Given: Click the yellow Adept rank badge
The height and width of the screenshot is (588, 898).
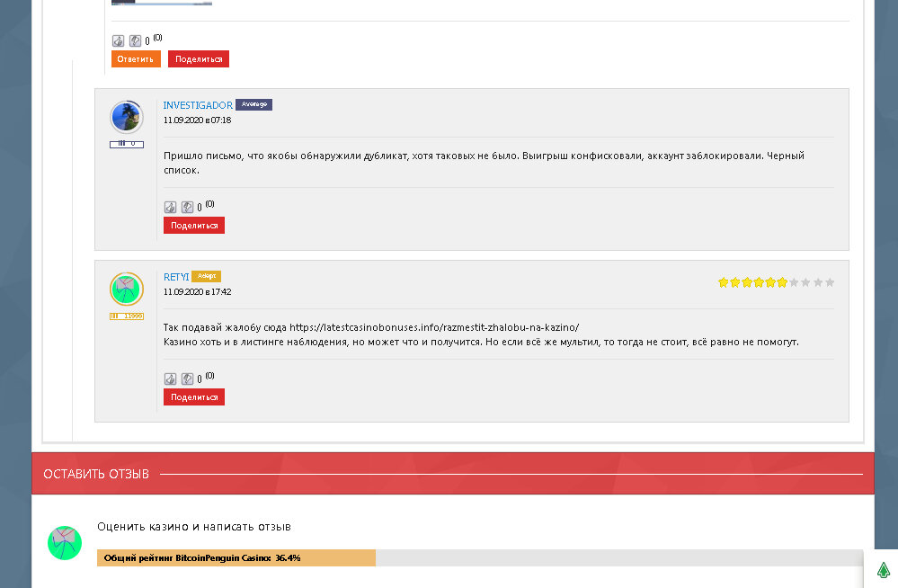Looking at the screenshot, I should pos(206,277).
